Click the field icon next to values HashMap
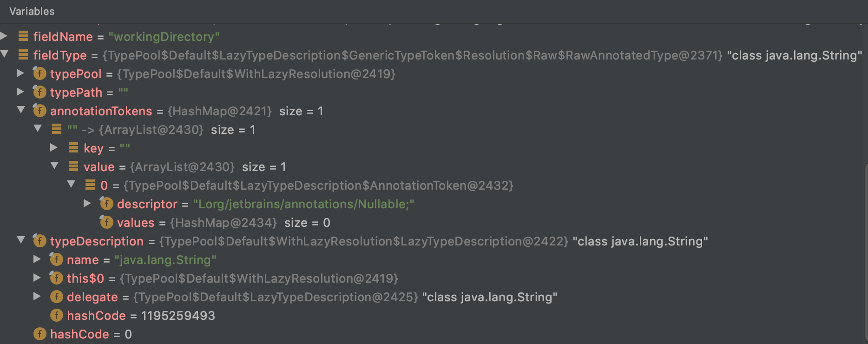The image size is (868, 344). 106,222
